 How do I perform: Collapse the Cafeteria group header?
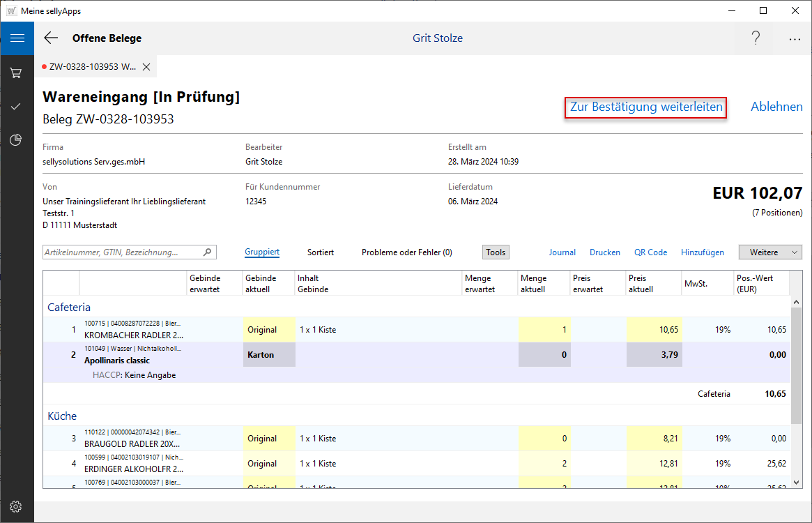pyautogui.click(x=69, y=307)
